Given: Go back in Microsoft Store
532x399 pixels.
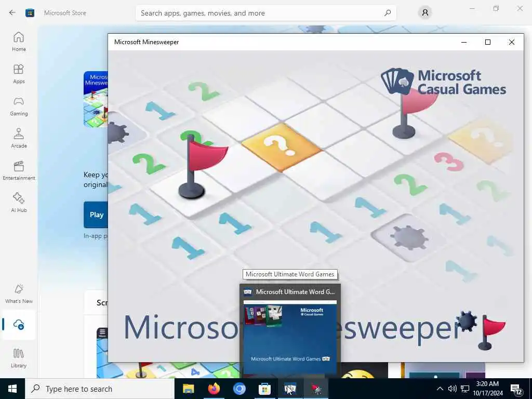Looking at the screenshot, I should coord(12,13).
